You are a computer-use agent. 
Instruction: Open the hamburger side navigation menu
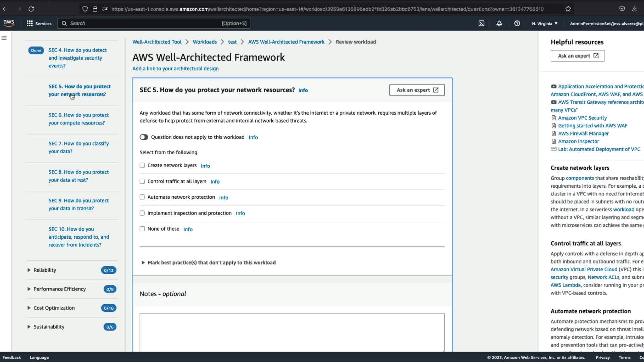(x=4, y=38)
